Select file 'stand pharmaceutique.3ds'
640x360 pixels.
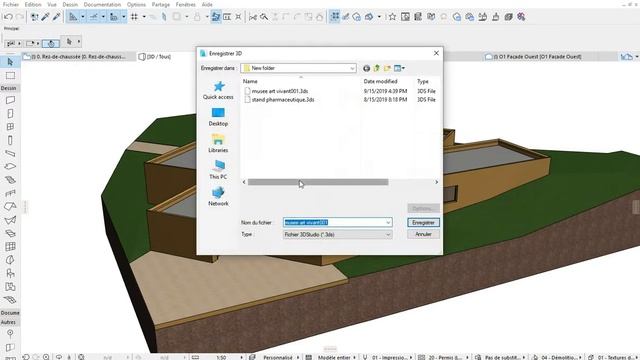click(x=283, y=100)
